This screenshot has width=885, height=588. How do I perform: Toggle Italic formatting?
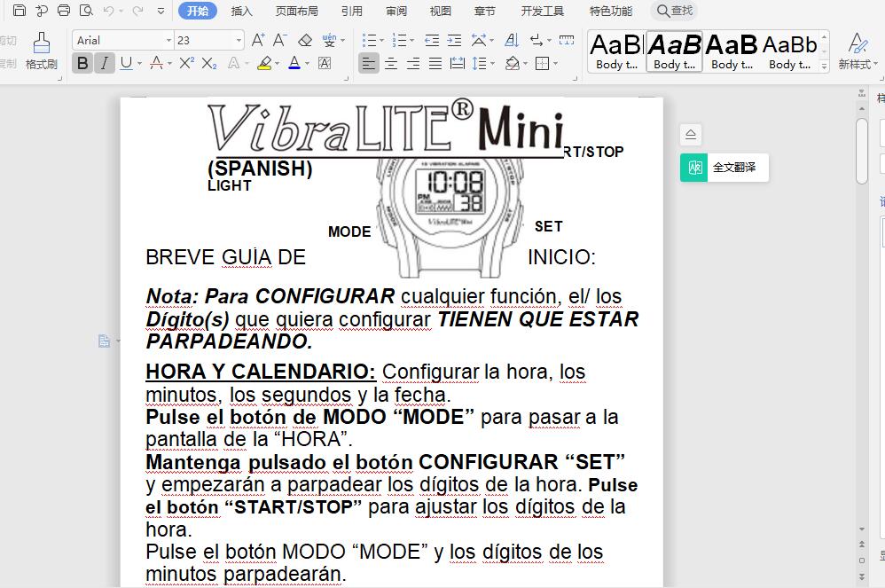(x=105, y=63)
